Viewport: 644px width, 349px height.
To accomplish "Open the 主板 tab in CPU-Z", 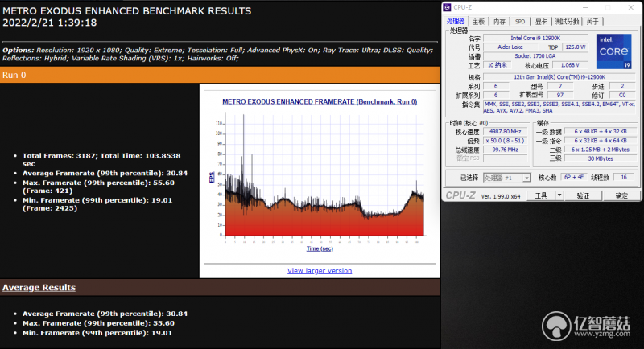I will (478, 22).
